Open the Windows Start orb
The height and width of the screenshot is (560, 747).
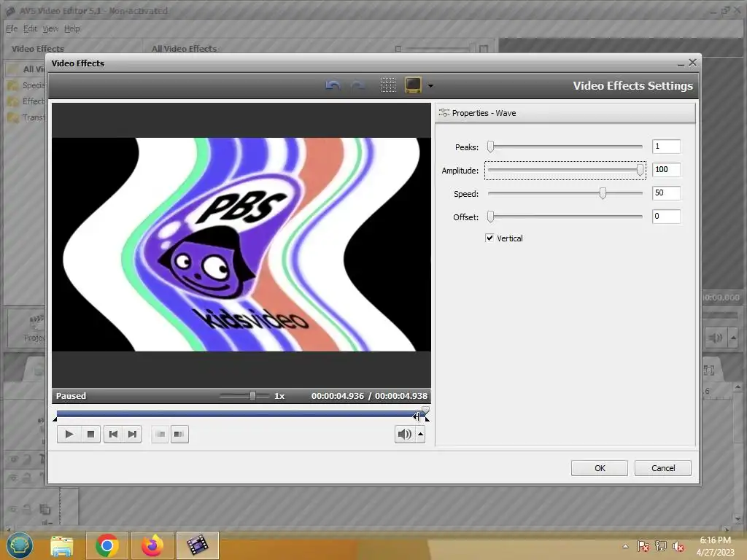(20, 545)
